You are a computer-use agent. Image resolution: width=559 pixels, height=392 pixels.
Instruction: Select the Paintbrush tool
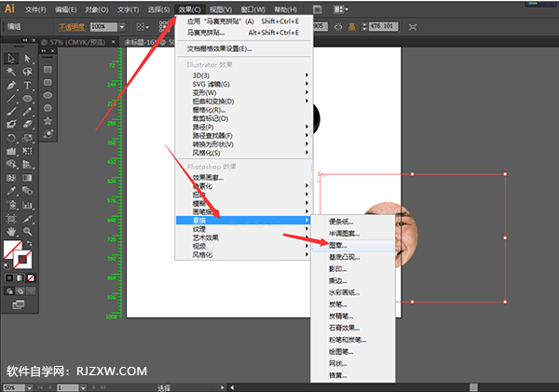click(x=11, y=111)
